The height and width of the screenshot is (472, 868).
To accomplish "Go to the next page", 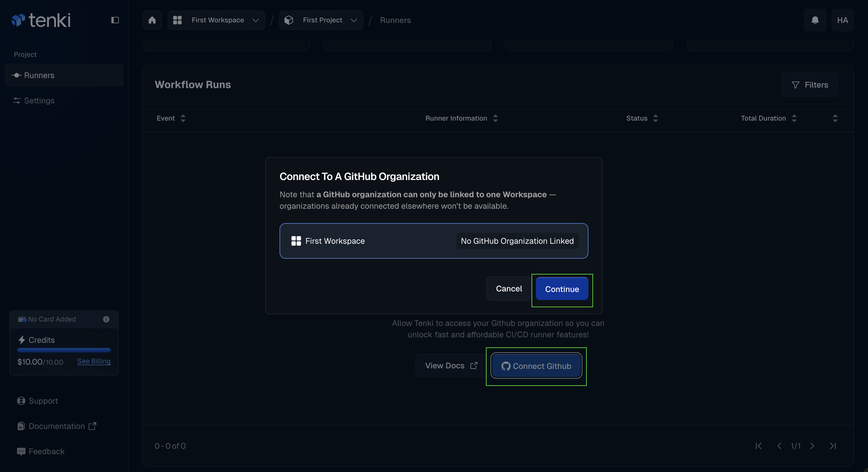I will click(x=812, y=446).
